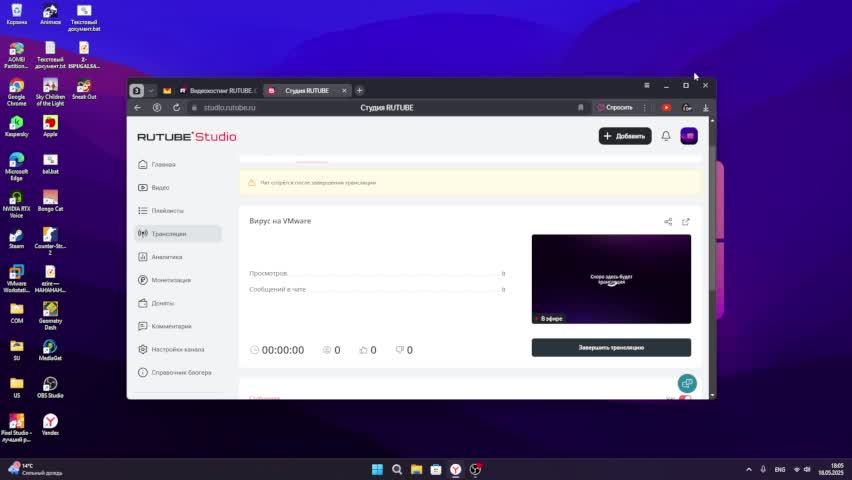Show hidden system tray icons
Viewport: 852px width, 480px height.
click(749, 469)
